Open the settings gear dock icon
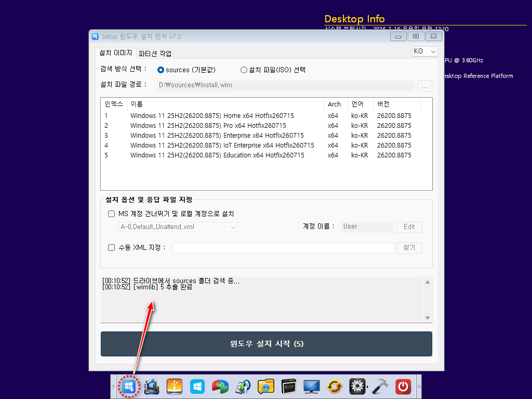 (x=357, y=387)
